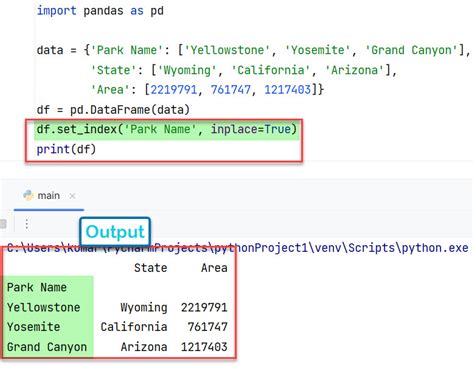Click the number 761747 in code

230,90
